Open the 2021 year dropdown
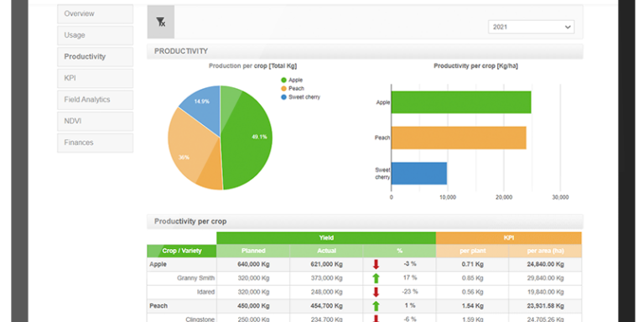Image resolution: width=644 pixels, height=322 pixels. (x=531, y=27)
